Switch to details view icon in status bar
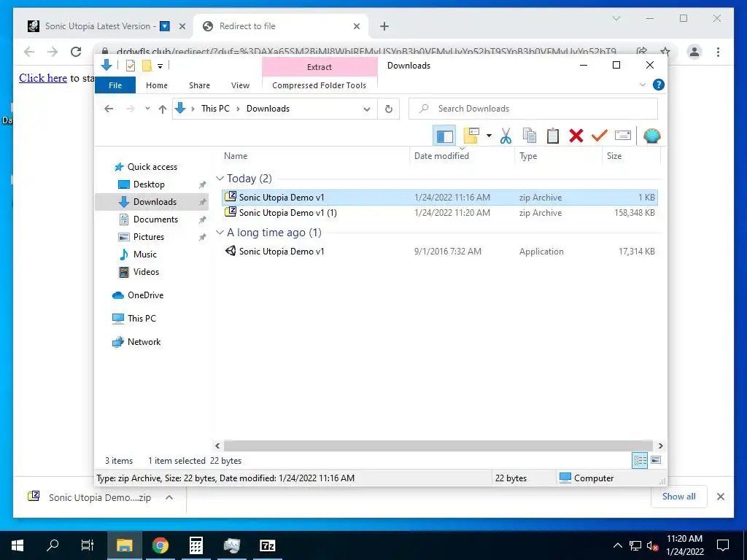Screen dimensions: 747x560 [x=640, y=460]
